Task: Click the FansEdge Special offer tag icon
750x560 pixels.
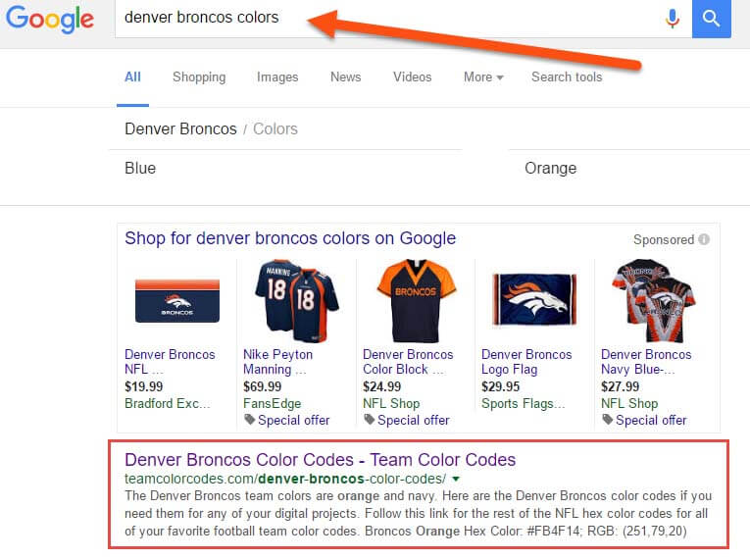Action: click(249, 420)
